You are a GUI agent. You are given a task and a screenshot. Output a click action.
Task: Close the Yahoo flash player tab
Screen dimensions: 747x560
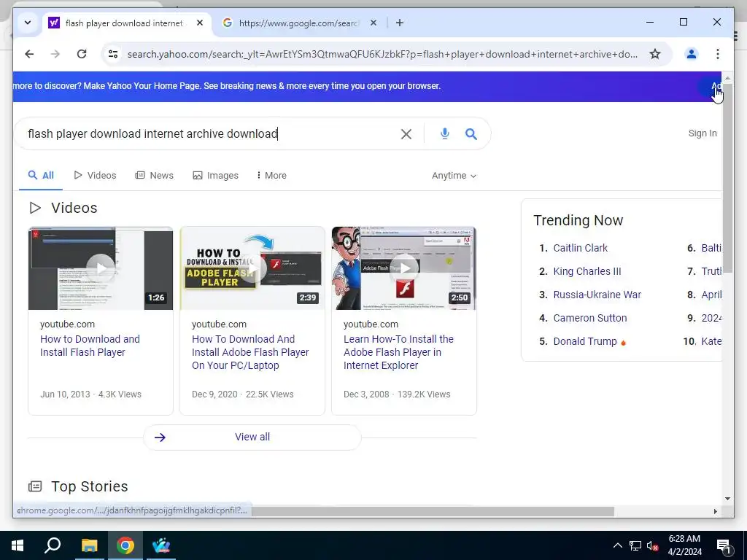click(200, 23)
